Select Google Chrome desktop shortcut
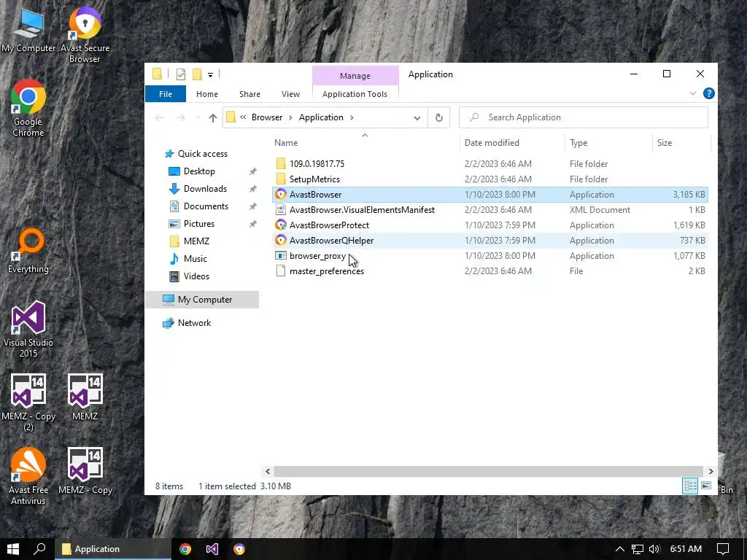This screenshot has width=747, height=560. click(28, 109)
